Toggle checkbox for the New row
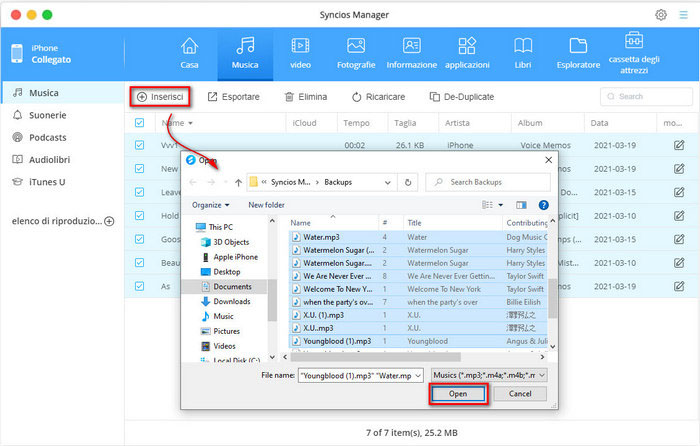The image size is (700, 446). [140, 169]
